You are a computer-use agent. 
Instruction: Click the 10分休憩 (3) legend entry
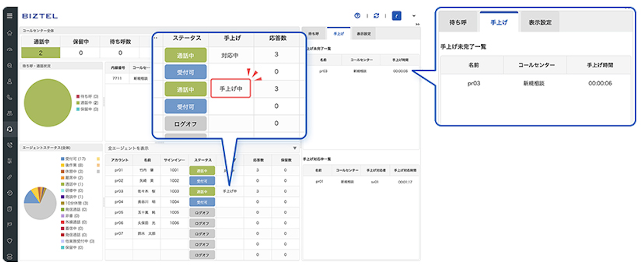tap(75, 203)
